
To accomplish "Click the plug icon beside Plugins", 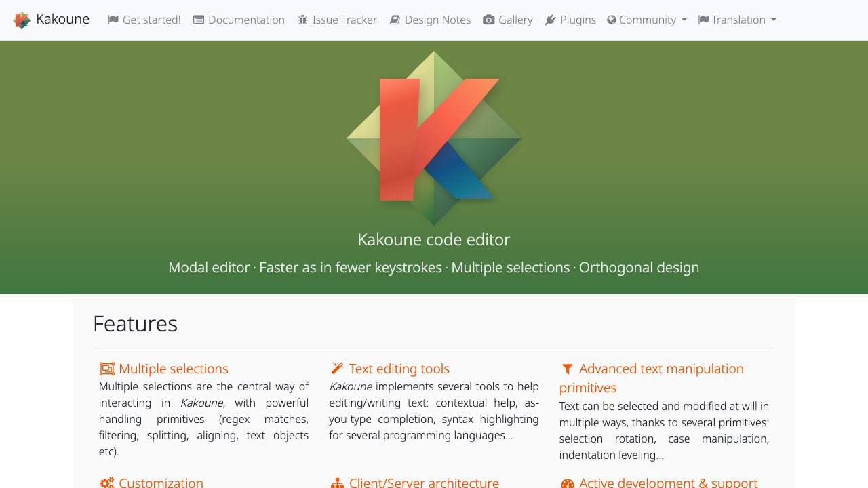I will (x=551, y=20).
